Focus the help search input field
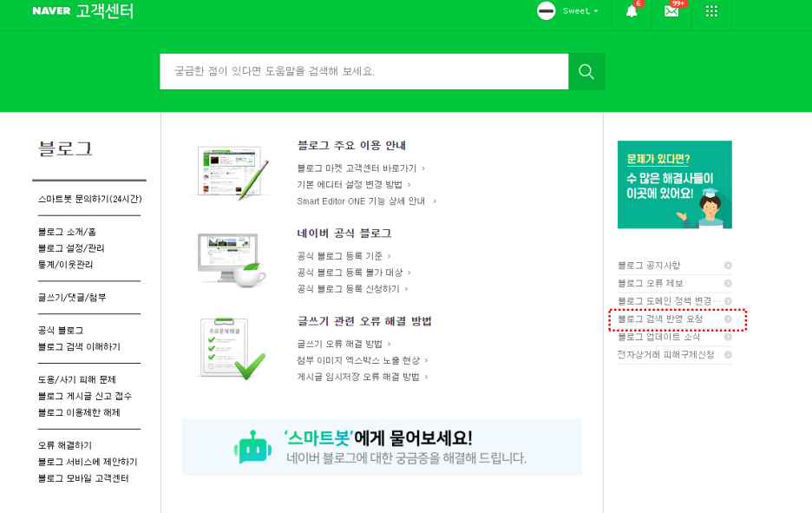The width and height of the screenshot is (812, 513). point(364,71)
